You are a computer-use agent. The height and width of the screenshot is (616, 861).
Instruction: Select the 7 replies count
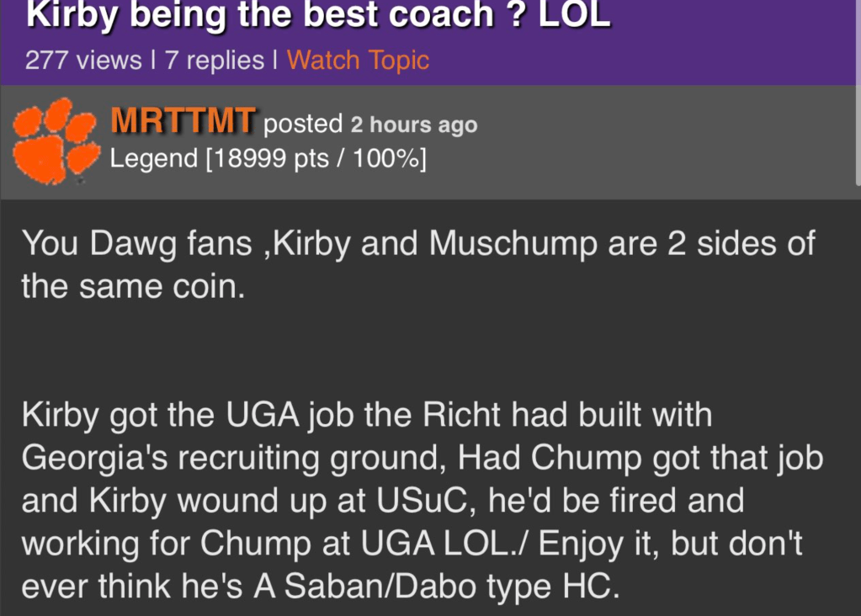(214, 60)
